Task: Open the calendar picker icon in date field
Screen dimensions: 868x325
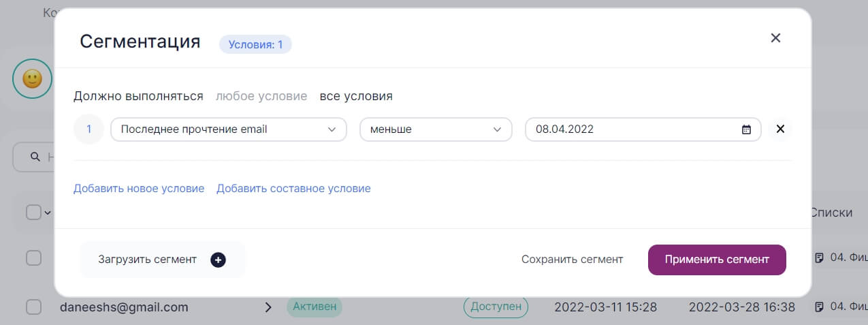Action: pyautogui.click(x=746, y=129)
